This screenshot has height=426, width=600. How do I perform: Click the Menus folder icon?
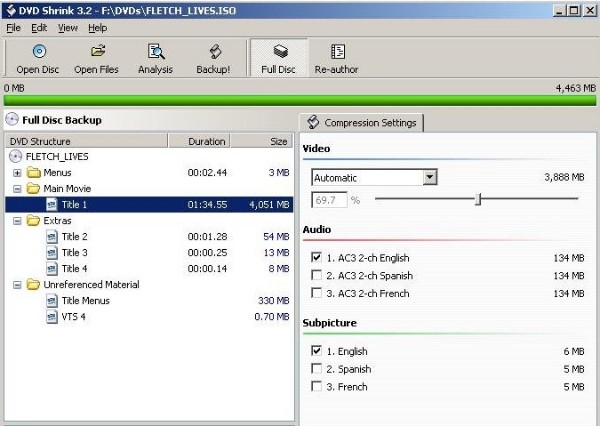[x=34, y=173]
